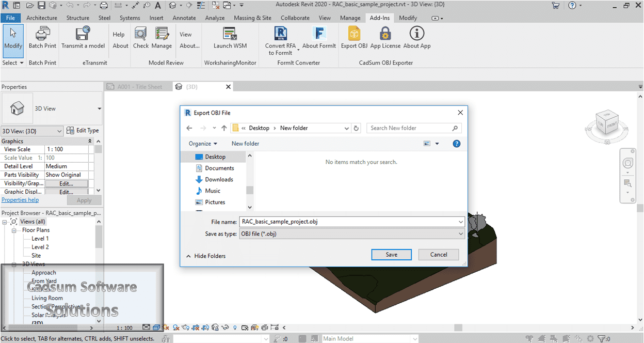Toggle the sun path on or off
The image size is (644, 343).
[x=166, y=327]
